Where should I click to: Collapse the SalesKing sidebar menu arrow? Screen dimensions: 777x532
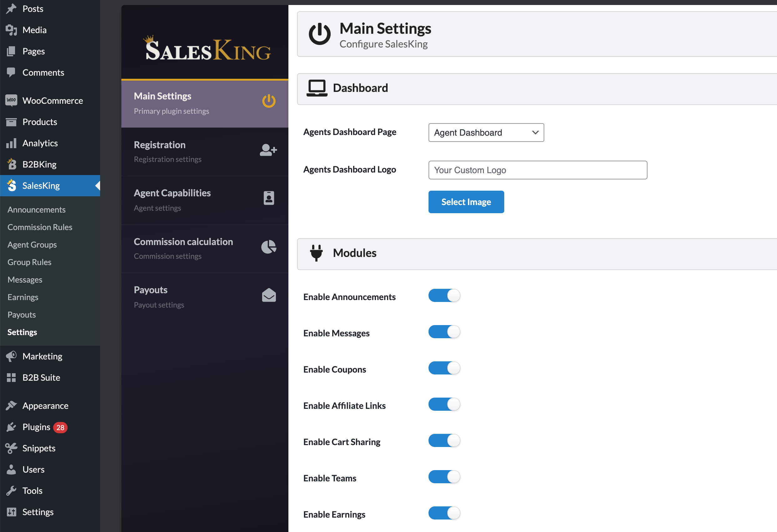tap(97, 186)
